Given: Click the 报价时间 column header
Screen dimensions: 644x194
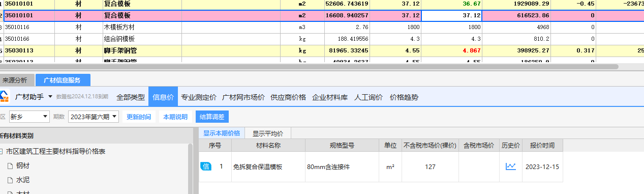Looking at the screenshot, I should coord(542,145).
